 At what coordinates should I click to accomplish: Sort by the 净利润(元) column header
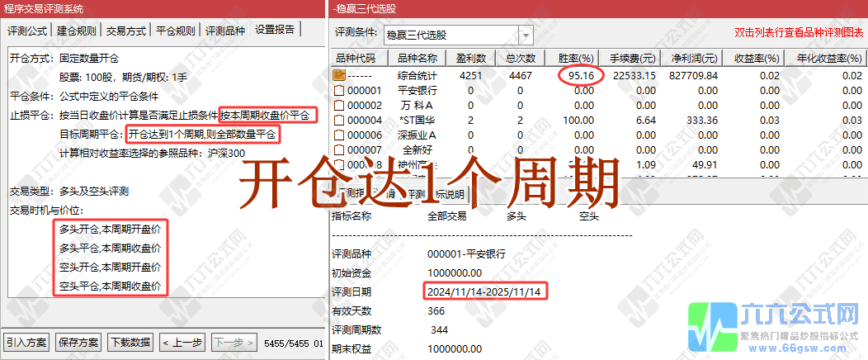click(x=693, y=59)
